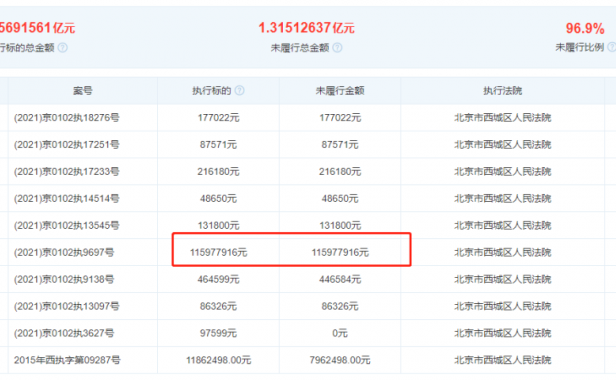Image resolution: width=616 pixels, height=380 pixels.
Task: Select 执行标的 value 177022元
Action: coord(218,118)
